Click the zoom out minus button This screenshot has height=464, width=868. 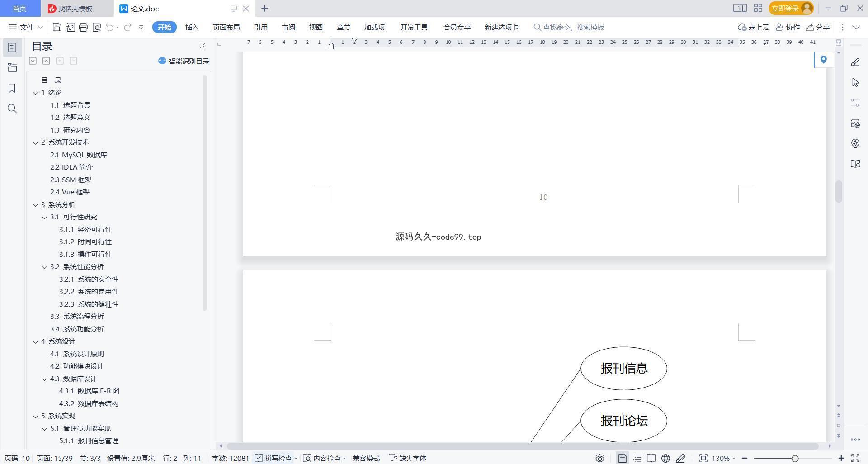[x=745, y=458]
